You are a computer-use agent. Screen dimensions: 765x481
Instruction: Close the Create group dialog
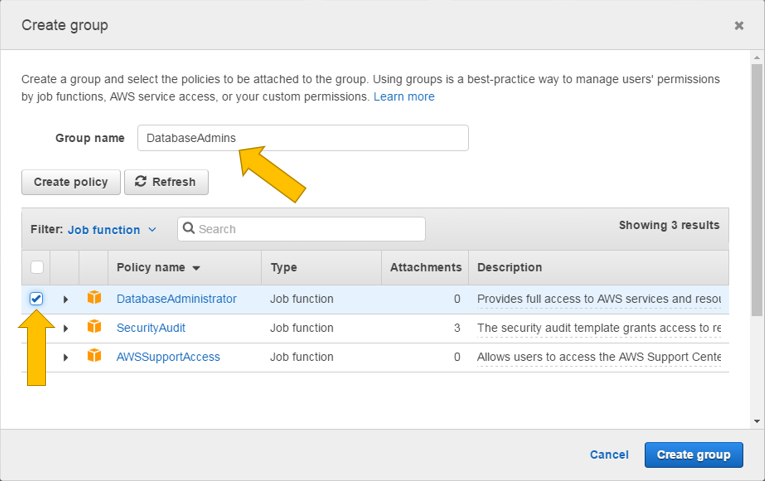click(739, 25)
